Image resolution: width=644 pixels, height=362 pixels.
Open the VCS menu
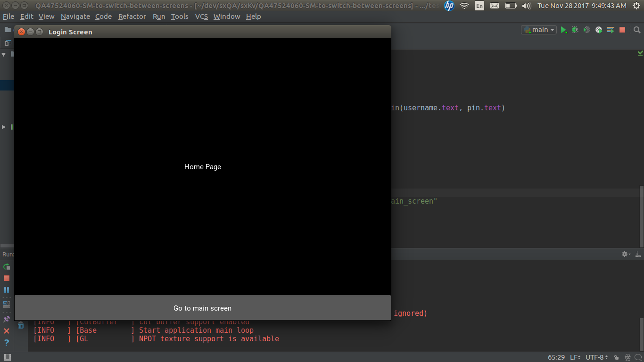[201, 16]
